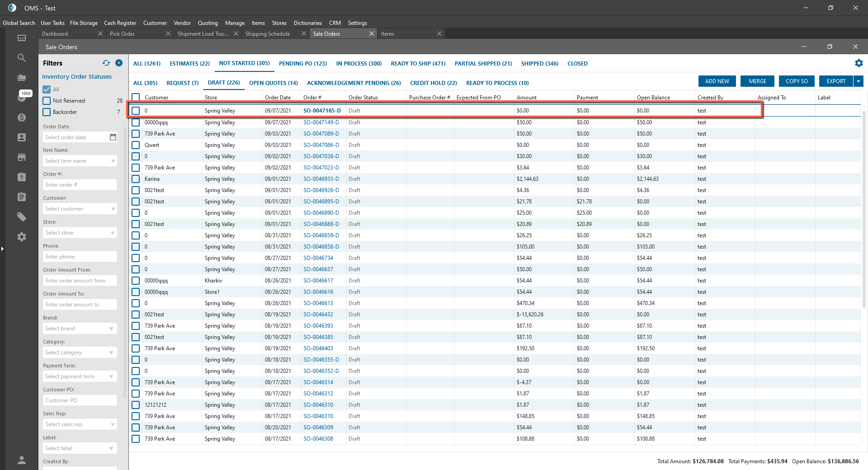Switch to the READY TO SHIP (471) tab
The image size is (868, 470).
point(418,64)
